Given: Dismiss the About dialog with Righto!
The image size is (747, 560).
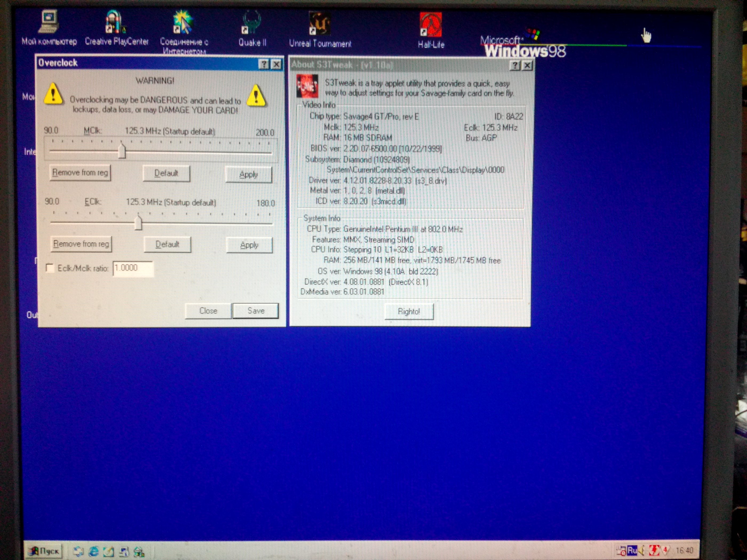Looking at the screenshot, I should click(x=409, y=311).
